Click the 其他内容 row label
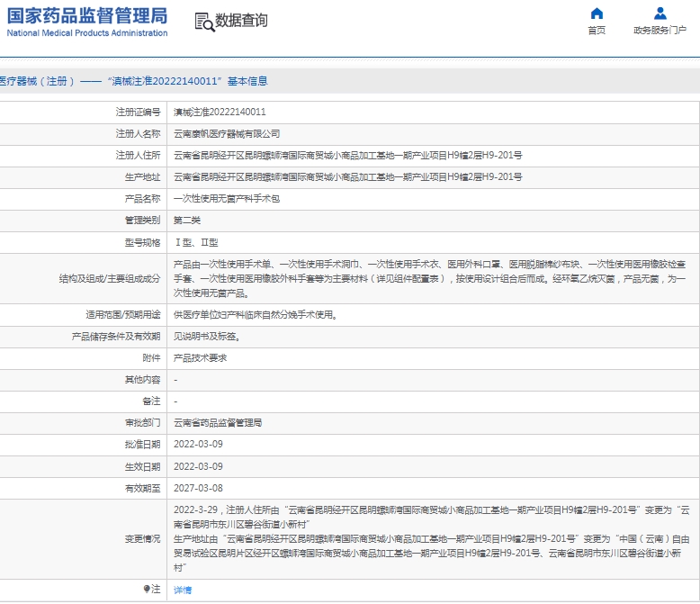This screenshot has height=604, width=700. (142, 380)
